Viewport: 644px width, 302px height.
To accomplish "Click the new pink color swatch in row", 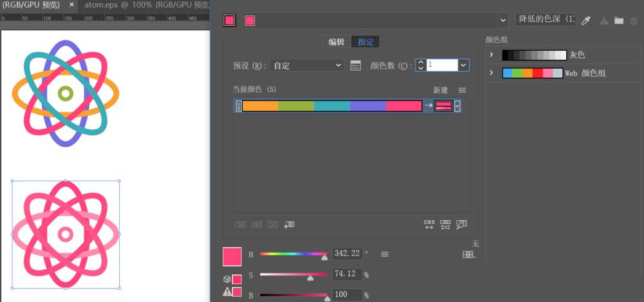I will pos(444,106).
